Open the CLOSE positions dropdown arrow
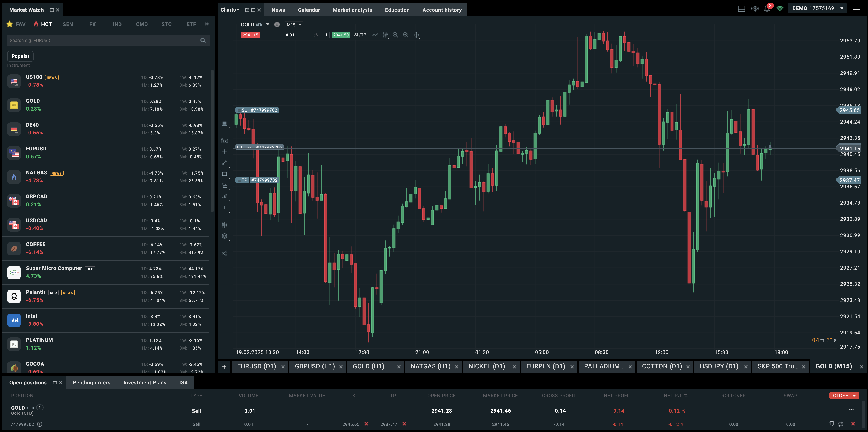Screen dimensions: 868x432 (x=854, y=396)
